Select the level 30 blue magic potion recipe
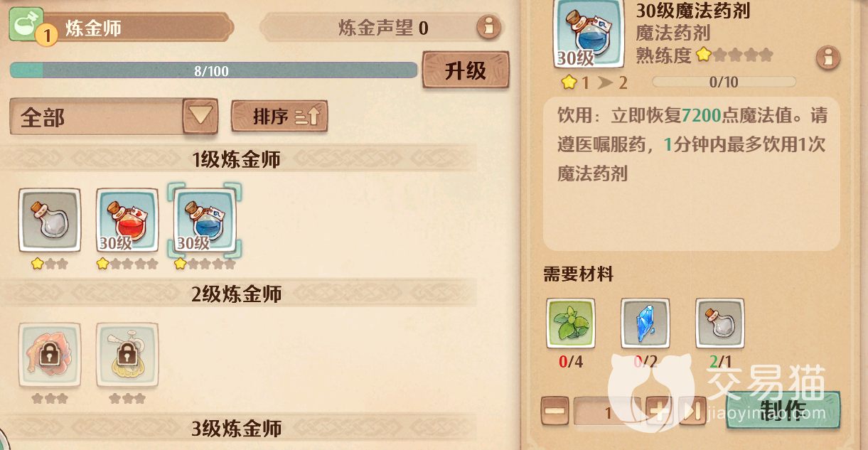This screenshot has width=868, height=450. point(205,220)
